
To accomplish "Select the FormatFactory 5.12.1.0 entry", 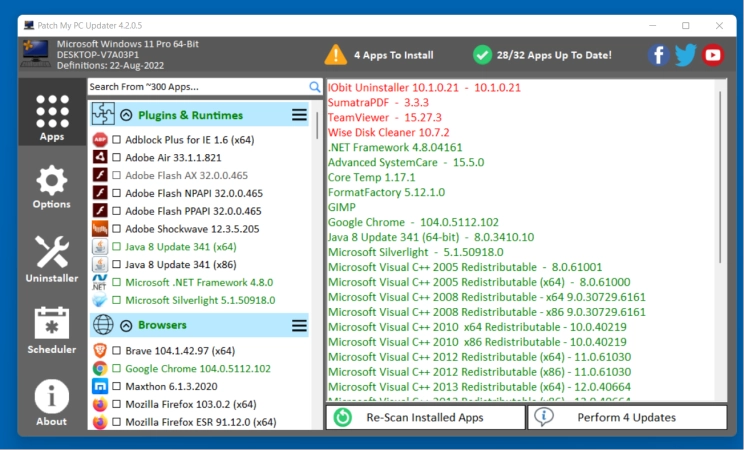I will click(386, 192).
